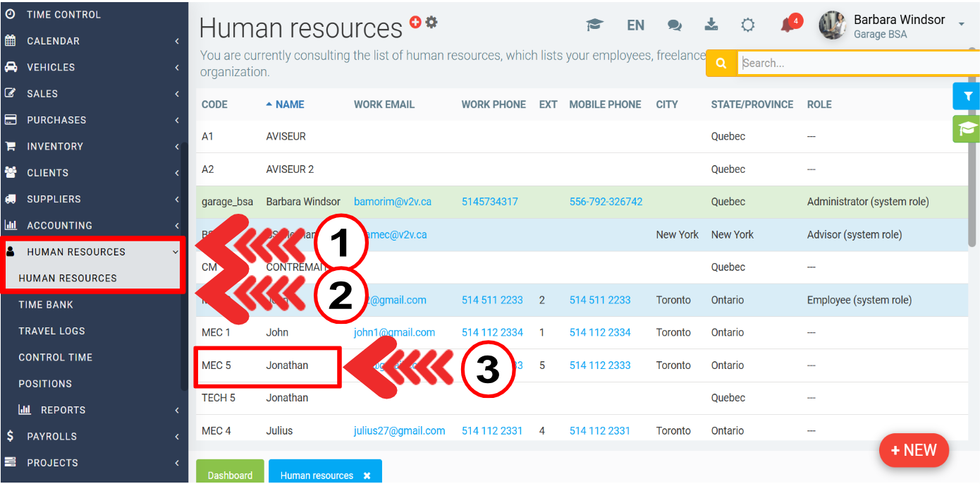Click the green graduation cap side button
The width and height of the screenshot is (980, 484).
[x=967, y=128]
